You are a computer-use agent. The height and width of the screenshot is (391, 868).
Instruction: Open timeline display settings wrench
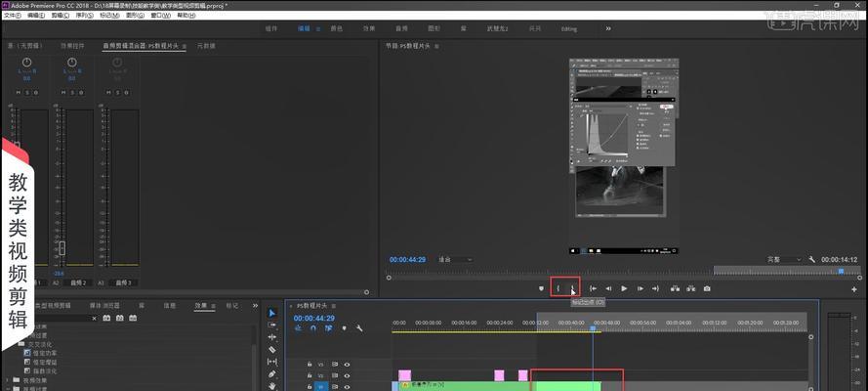click(x=359, y=327)
